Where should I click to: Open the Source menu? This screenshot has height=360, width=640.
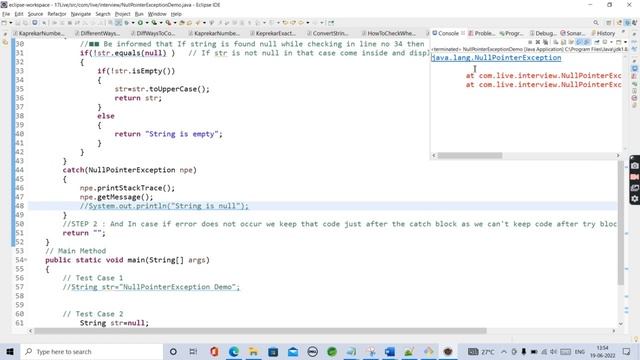pyautogui.click(x=35, y=14)
